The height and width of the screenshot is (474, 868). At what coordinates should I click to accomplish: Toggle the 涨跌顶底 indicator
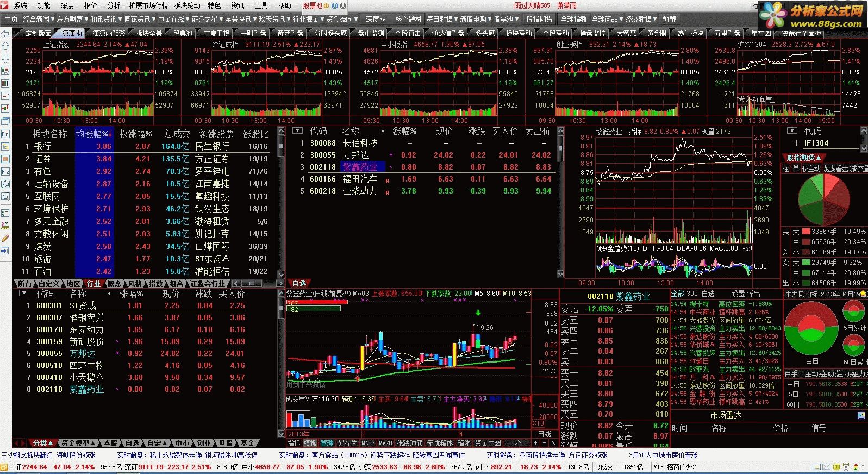[409, 443]
